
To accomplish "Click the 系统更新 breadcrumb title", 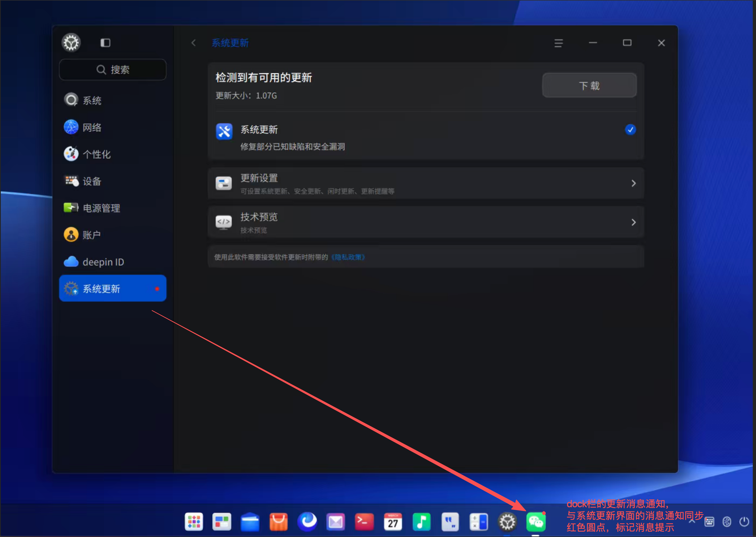I will (x=230, y=43).
